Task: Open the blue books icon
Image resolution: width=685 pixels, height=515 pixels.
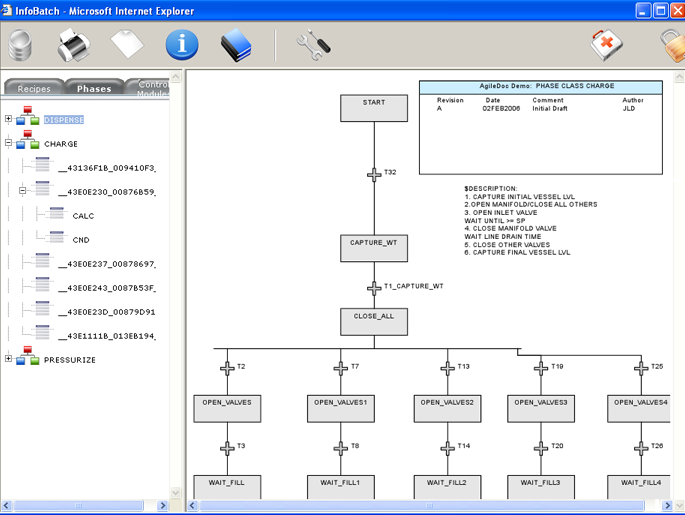Action: (236, 45)
